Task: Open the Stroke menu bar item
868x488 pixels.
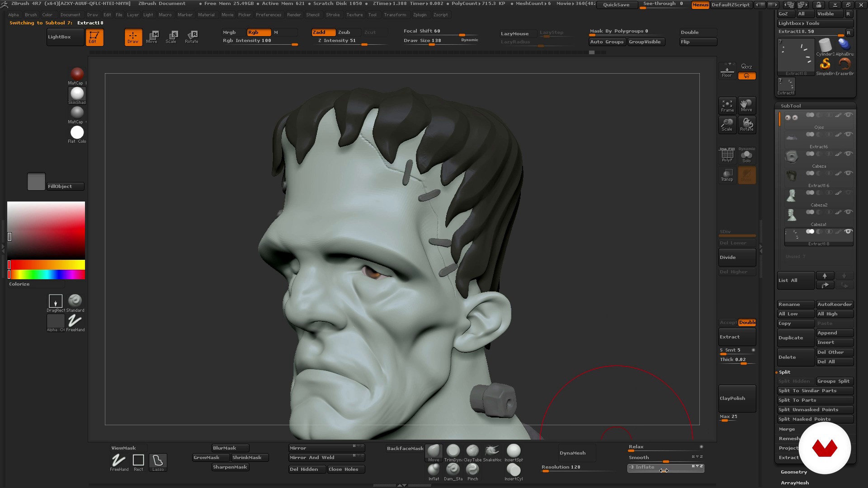Action: pos(332,14)
